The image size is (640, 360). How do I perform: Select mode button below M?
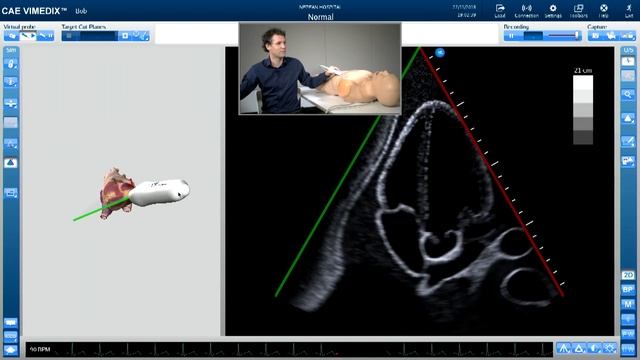coord(628,320)
